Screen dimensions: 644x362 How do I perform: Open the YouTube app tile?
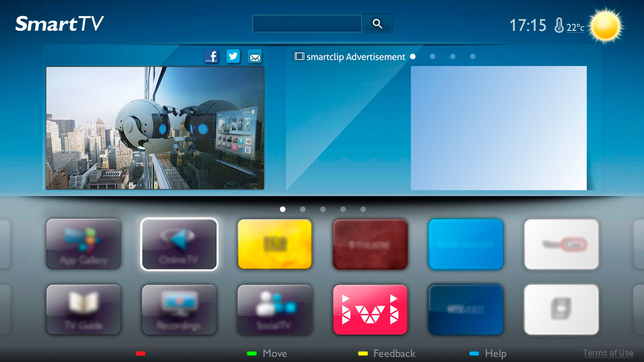point(561,244)
